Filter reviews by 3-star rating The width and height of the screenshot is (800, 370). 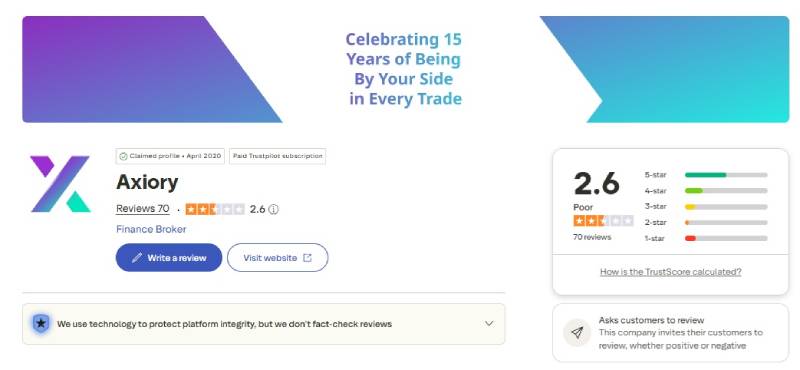(706, 207)
